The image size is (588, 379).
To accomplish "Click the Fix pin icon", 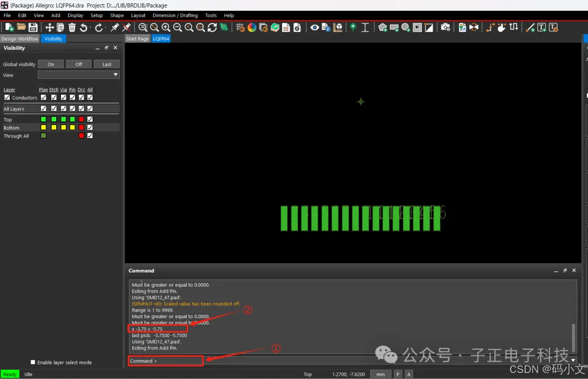I will click(x=114, y=27).
